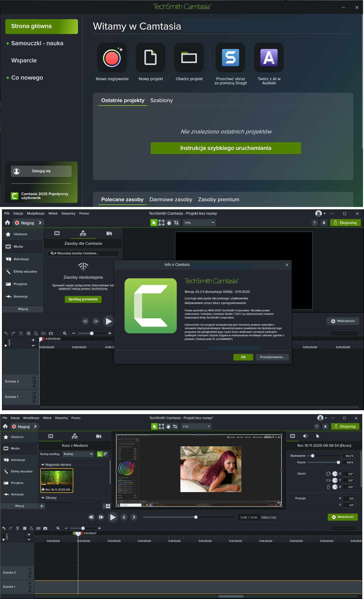Lock Ścieżka 2 in the 0:13:40;07 timeline

coord(30,576)
